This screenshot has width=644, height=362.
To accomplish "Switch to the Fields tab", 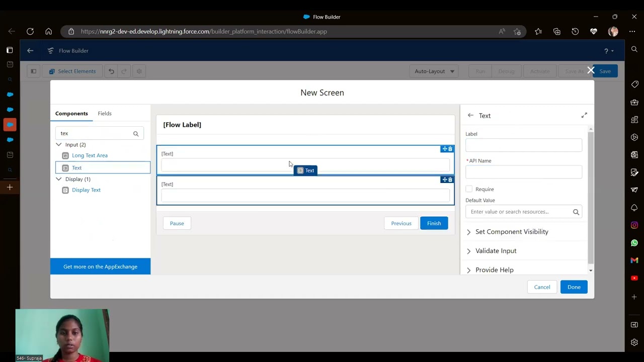I will (x=105, y=114).
